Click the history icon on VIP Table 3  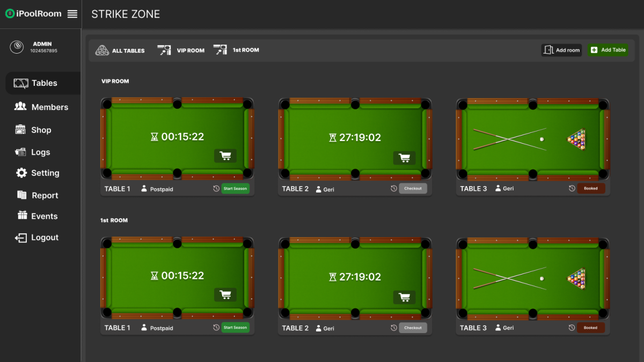point(572,188)
